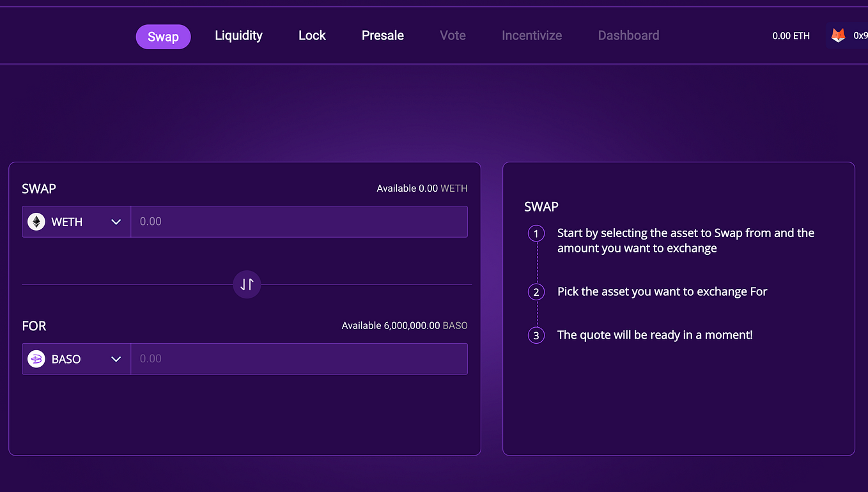Click the ETH balance indicator showing 0.00 ETH
Image resolution: width=868 pixels, height=492 pixels.
(x=791, y=36)
